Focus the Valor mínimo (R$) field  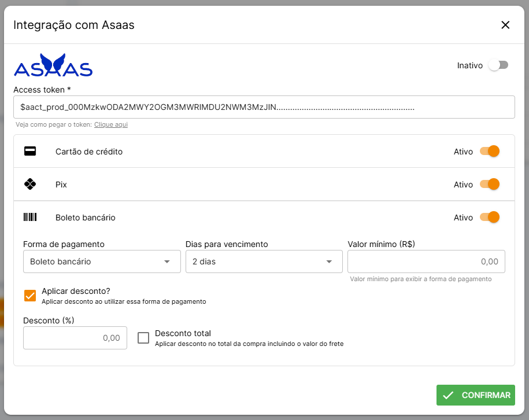click(426, 261)
